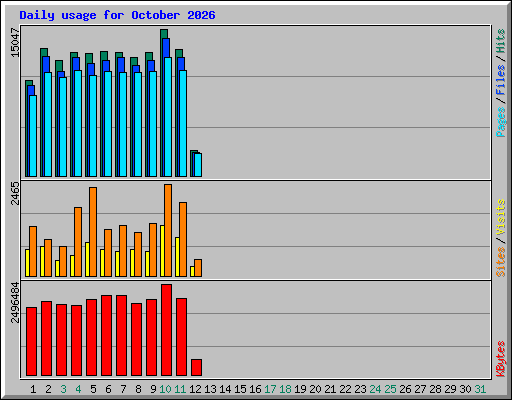Screen dimensions: 512x400
Task: Click the 2465 visits axis value
Action: [x=15, y=193]
